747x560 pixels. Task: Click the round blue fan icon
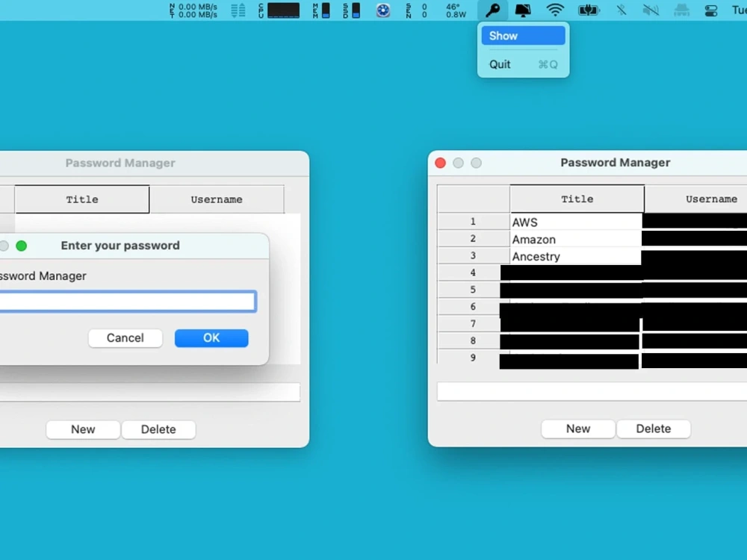383,10
